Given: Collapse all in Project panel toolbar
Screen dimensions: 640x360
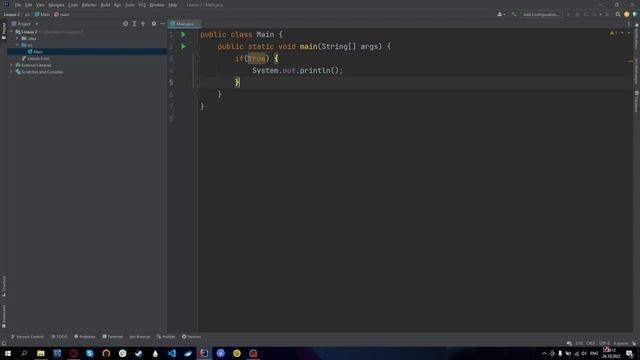Looking at the screenshot, I should tap(143, 24).
